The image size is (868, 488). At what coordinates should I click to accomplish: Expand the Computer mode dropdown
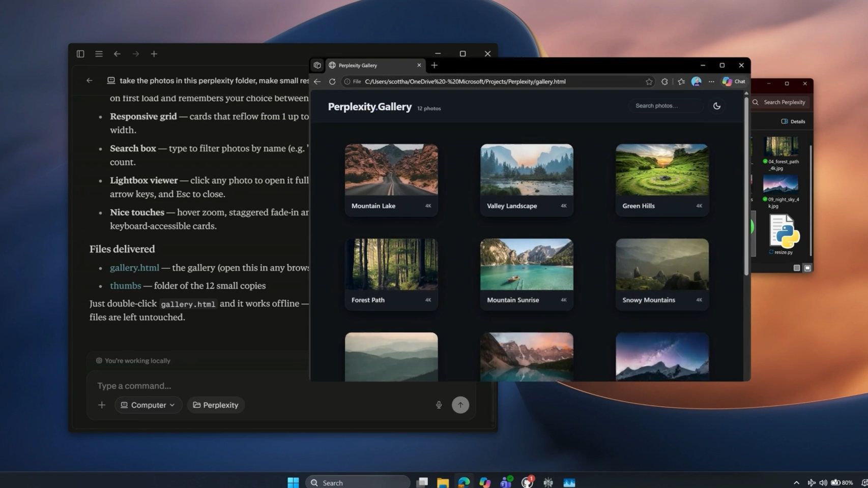point(148,405)
